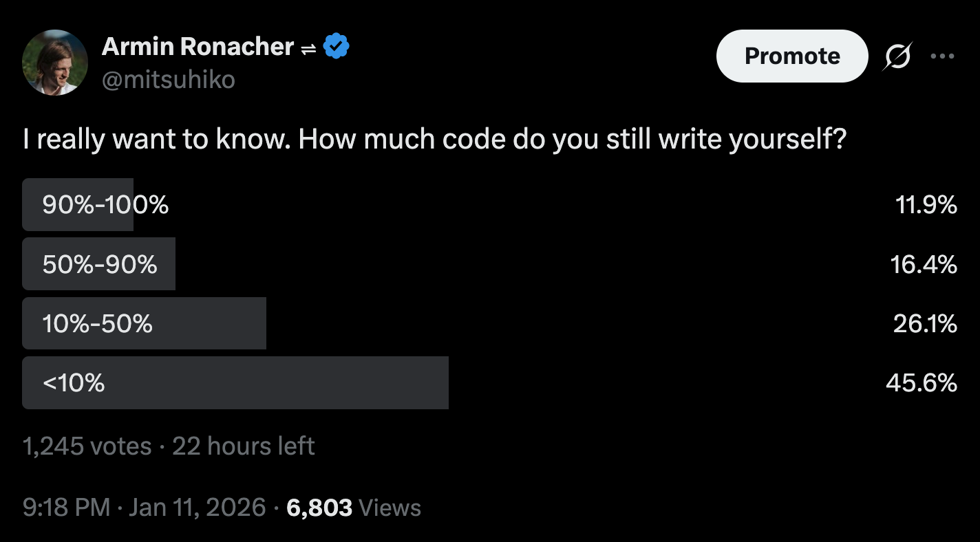Click the 22 hours left label
This screenshot has height=542, width=980.
(x=243, y=446)
